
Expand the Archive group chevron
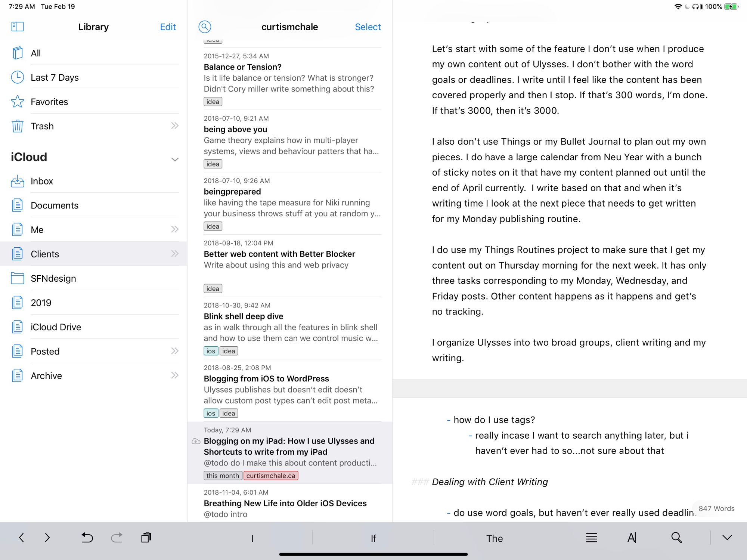pos(174,375)
